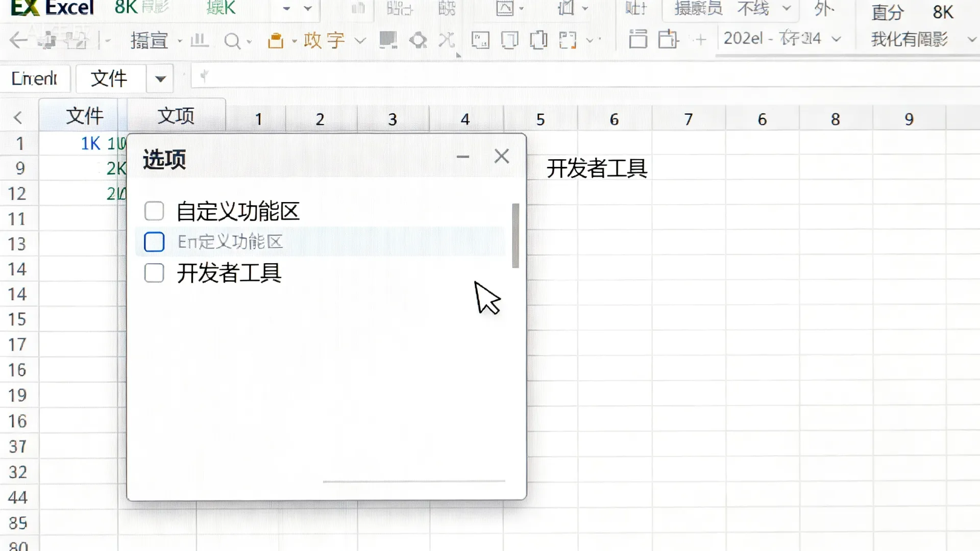Image resolution: width=980 pixels, height=551 pixels.
Task: Tick the 开发者工具 checkbox
Action: point(154,273)
